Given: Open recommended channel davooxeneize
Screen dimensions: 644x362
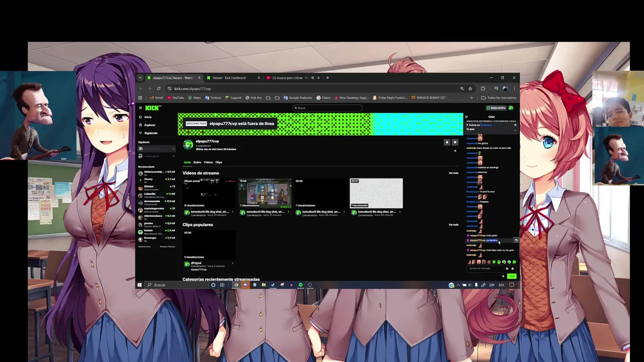Looking at the screenshot, I should (x=157, y=202).
